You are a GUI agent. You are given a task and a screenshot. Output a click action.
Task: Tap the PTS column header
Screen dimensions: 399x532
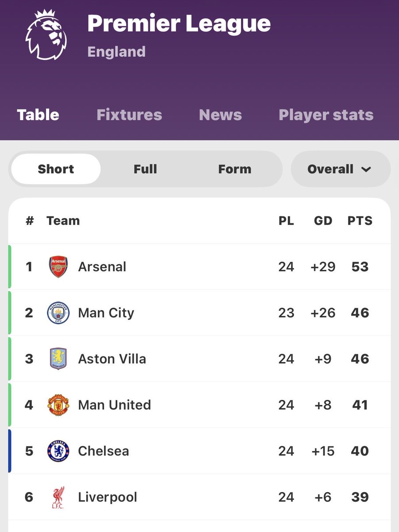point(360,221)
